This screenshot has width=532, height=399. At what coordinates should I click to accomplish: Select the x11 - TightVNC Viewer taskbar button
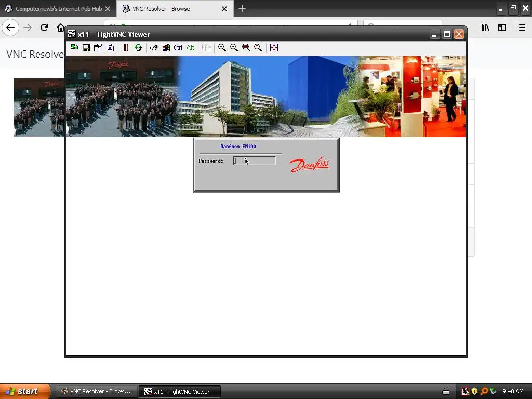[x=180, y=392]
